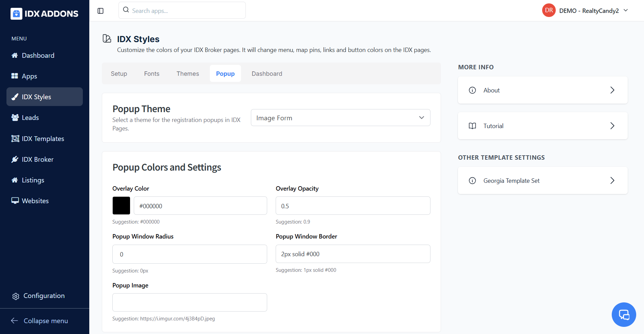The image size is (644, 334).
Task: Click the Leads people icon
Action: 15,118
